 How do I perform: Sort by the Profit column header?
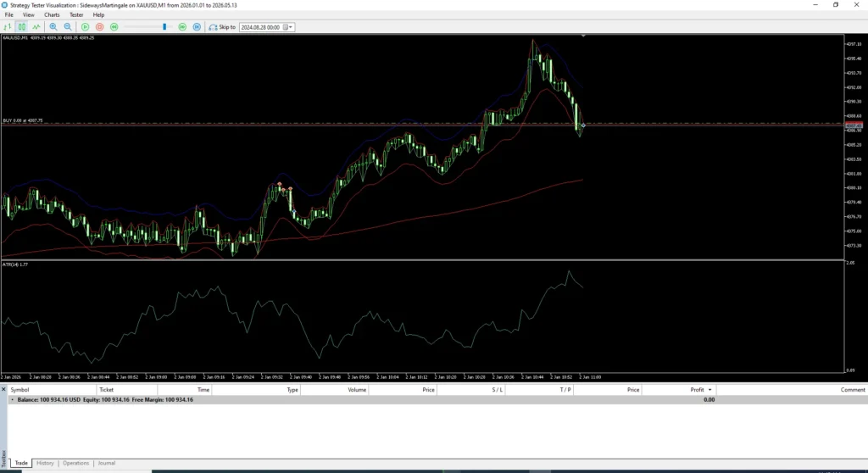679,390
